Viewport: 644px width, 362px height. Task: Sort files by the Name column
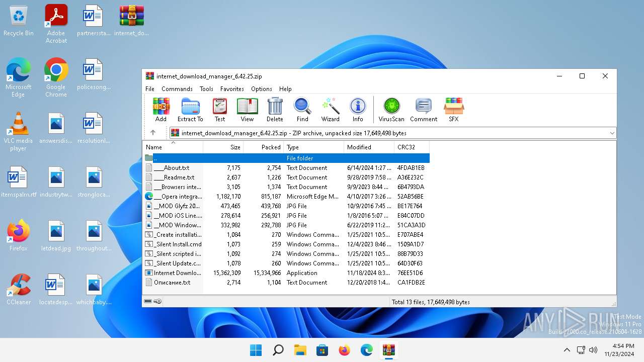(173, 147)
